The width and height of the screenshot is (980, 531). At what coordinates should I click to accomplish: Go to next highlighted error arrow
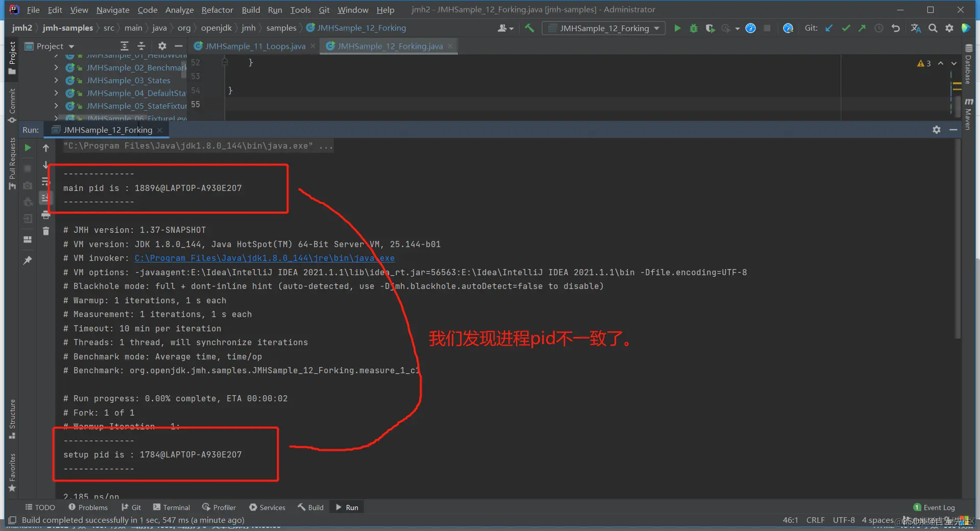click(x=953, y=63)
